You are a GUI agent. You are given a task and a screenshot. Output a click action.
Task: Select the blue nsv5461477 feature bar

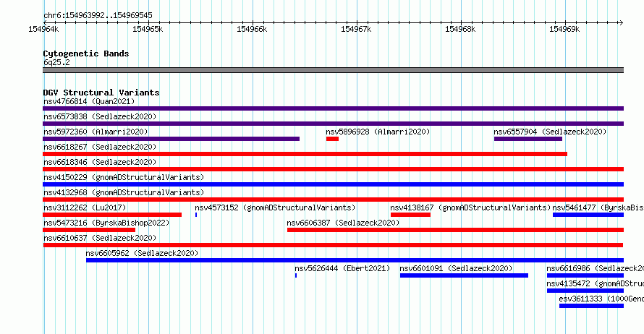588,215
